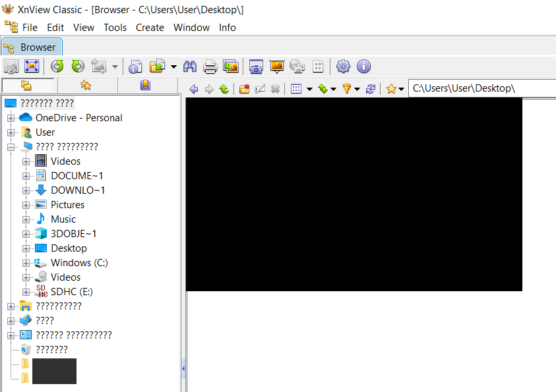Click the Capture screen camera icon

[x=256, y=67]
